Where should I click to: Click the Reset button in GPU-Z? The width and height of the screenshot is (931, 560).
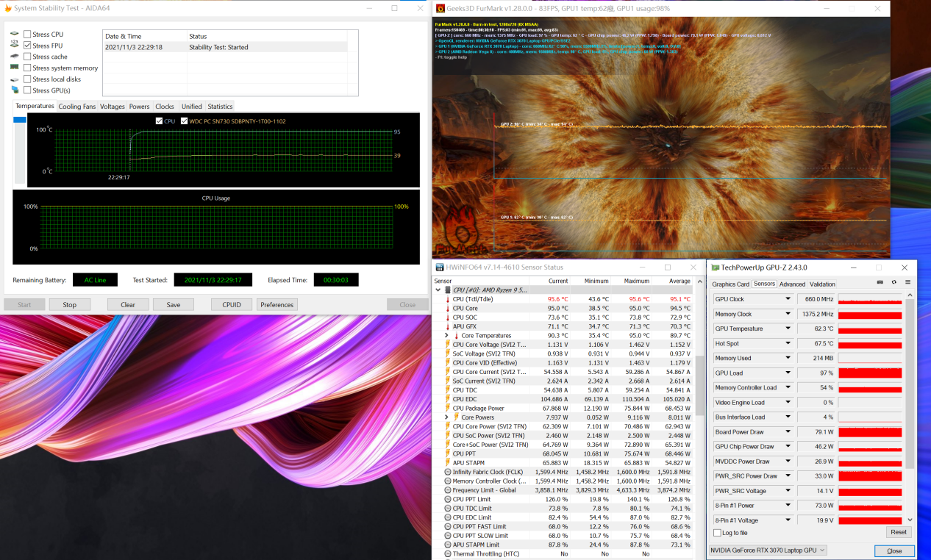click(899, 532)
